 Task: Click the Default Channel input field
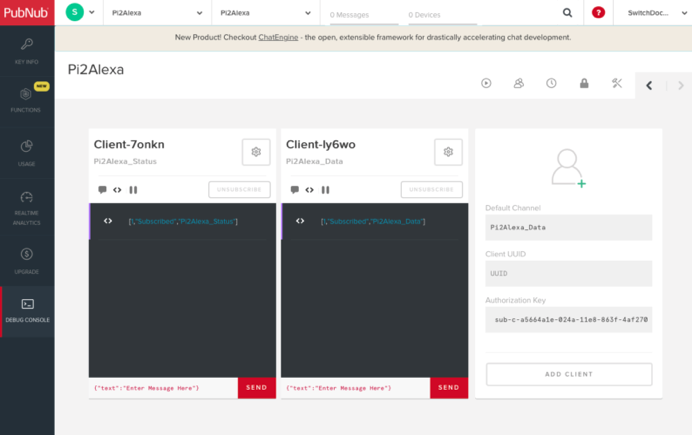(568, 227)
